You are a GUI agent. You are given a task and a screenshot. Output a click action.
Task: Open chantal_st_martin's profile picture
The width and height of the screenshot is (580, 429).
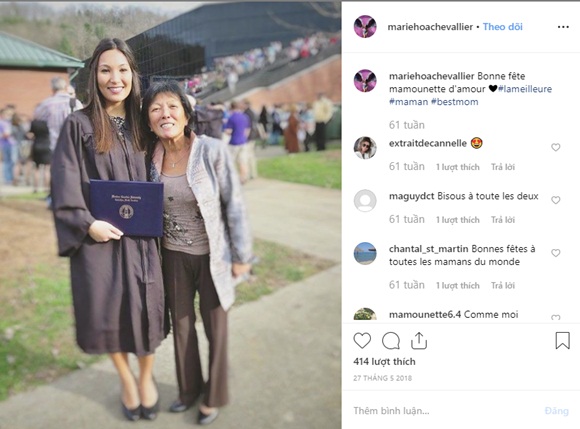click(x=365, y=253)
